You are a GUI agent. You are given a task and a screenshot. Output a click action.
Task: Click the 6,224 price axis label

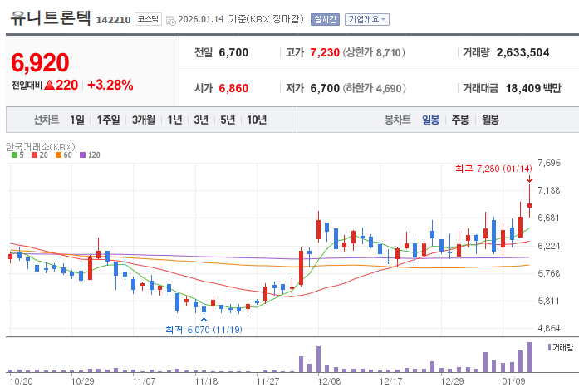click(x=549, y=246)
